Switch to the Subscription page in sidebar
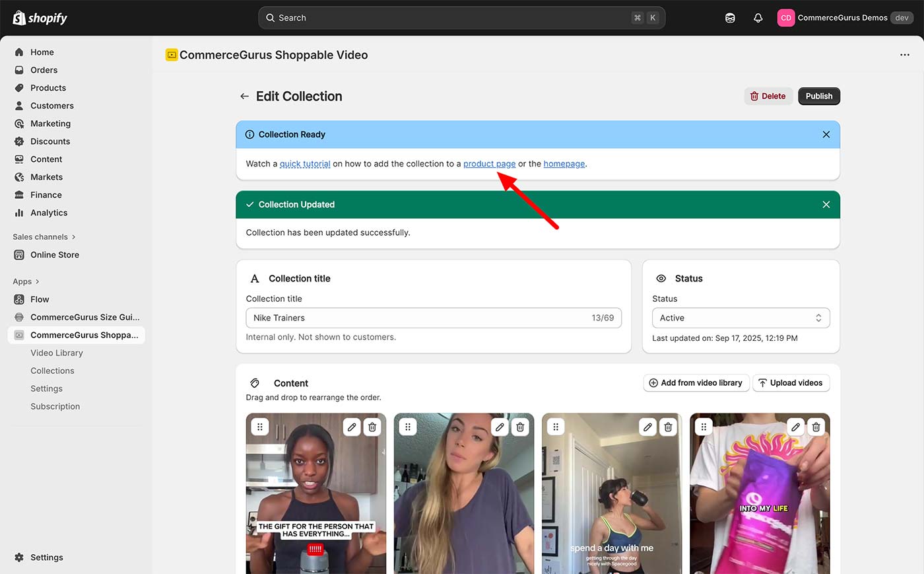This screenshot has width=924, height=574. (55, 406)
